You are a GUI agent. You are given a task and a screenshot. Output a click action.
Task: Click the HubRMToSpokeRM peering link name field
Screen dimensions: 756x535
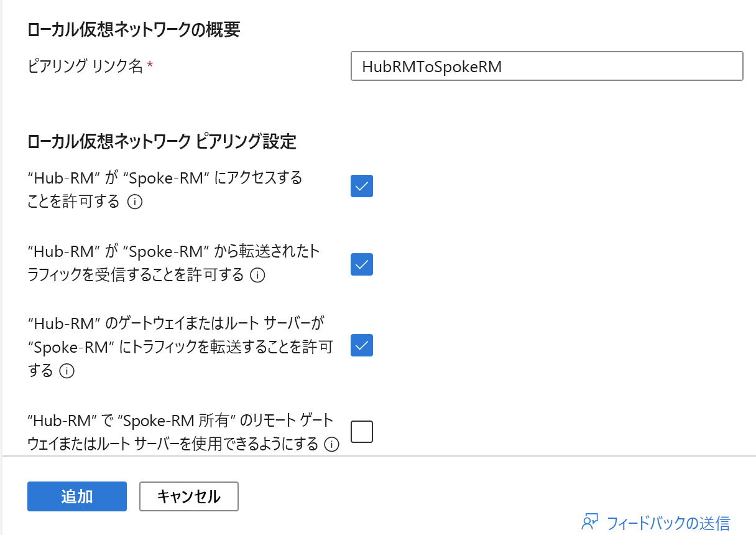(546, 67)
